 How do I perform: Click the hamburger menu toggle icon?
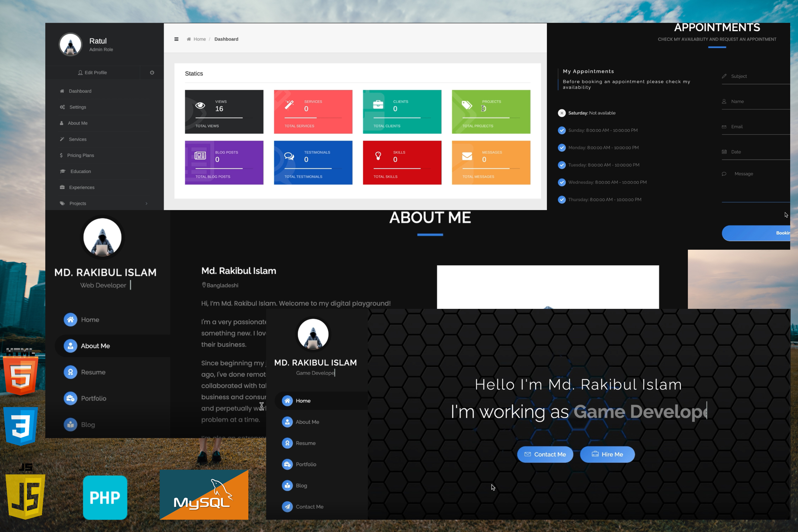click(x=177, y=39)
